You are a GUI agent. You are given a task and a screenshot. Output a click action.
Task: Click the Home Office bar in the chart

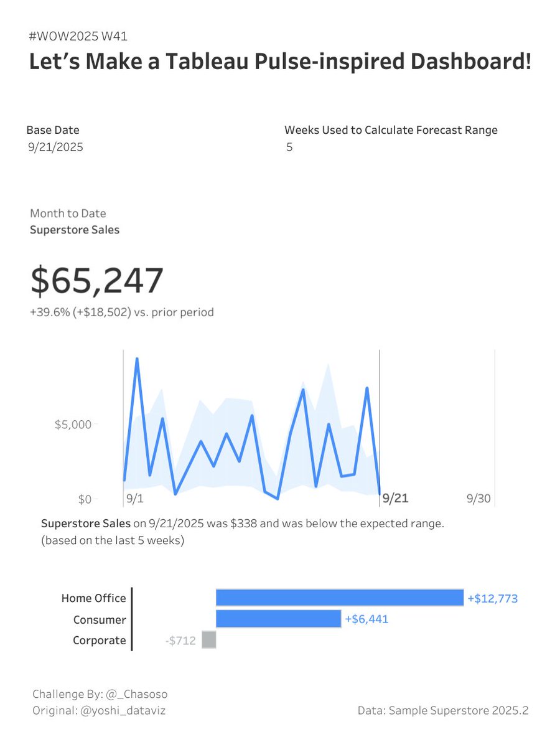[339, 597]
